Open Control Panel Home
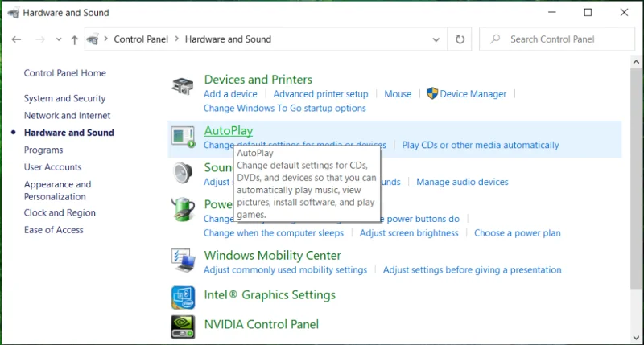Viewport: 644px width, 345px height. pyautogui.click(x=65, y=73)
